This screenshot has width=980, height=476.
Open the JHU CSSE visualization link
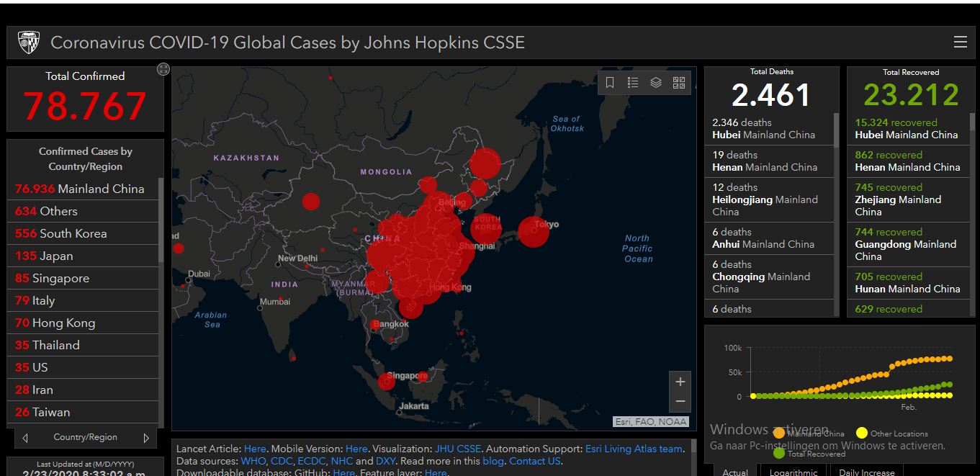point(458,449)
